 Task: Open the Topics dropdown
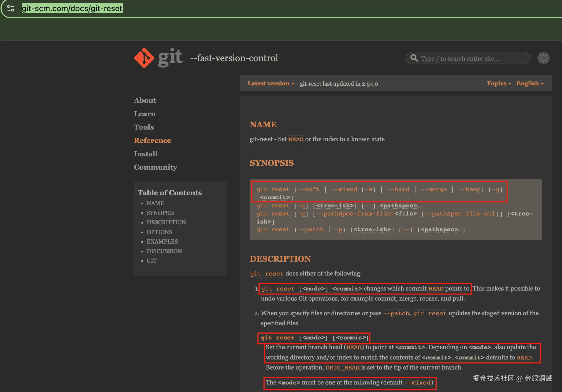pyautogui.click(x=499, y=83)
